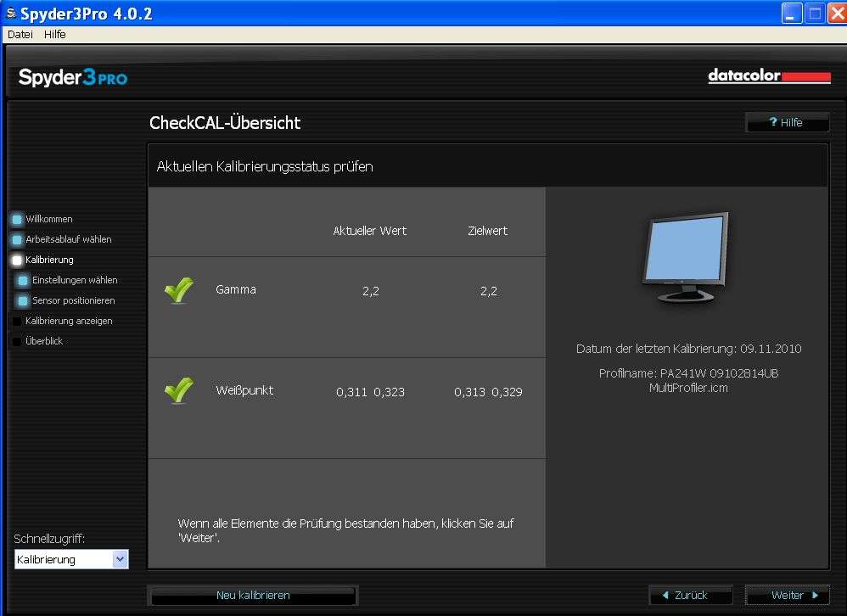Click the Einstellungen wählen step indicator

(24, 280)
